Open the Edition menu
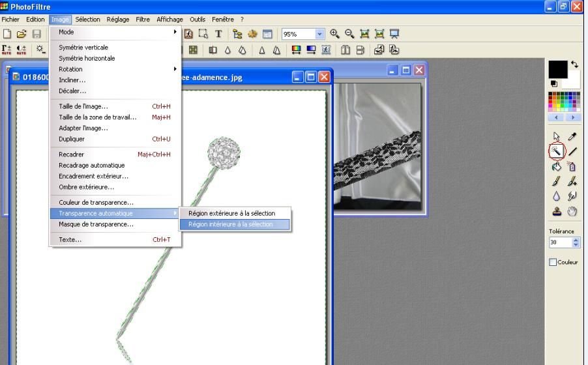 [x=35, y=19]
